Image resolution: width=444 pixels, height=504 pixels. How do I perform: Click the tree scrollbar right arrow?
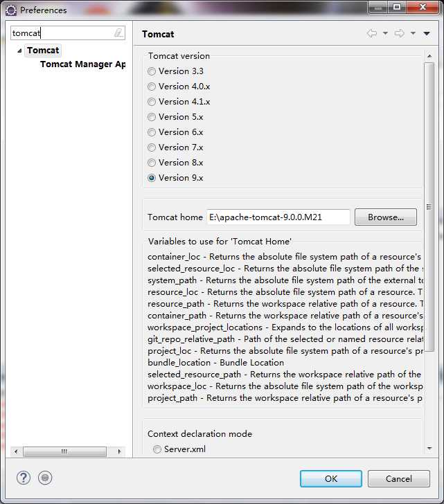point(119,451)
